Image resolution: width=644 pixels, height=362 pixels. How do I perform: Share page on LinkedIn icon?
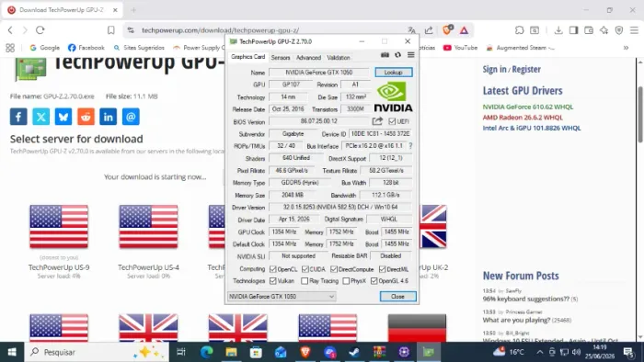click(x=108, y=117)
